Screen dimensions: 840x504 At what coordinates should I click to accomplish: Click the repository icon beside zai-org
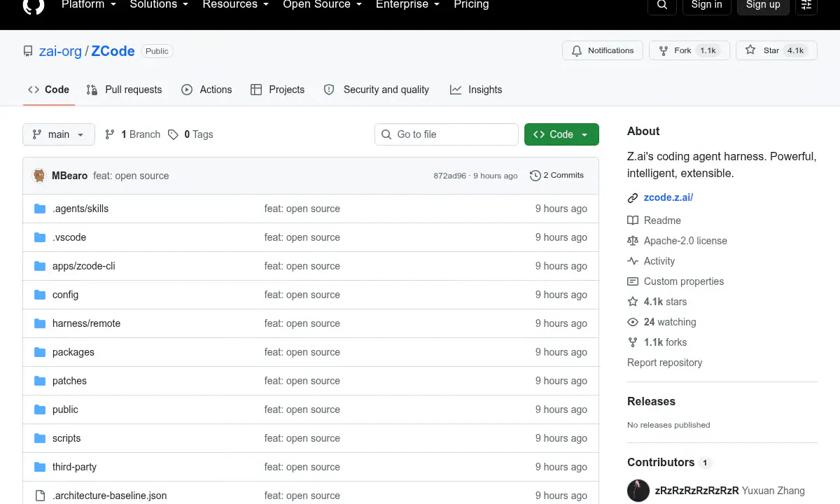coord(28,51)
